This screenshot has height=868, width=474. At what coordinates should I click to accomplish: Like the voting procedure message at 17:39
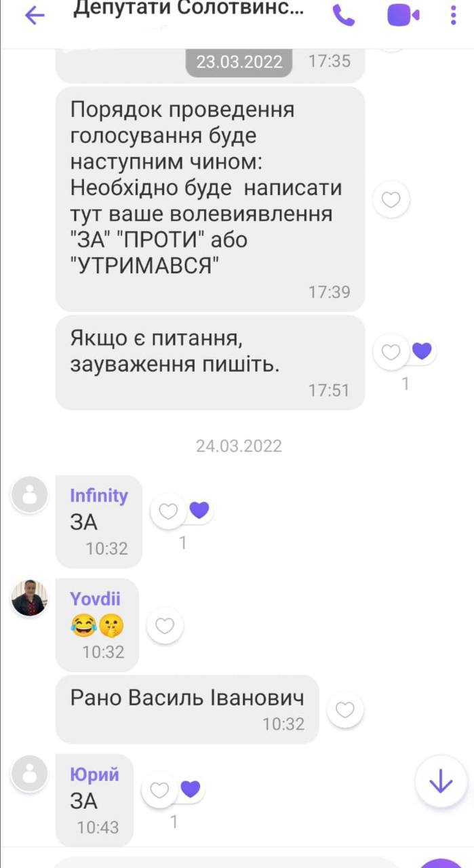(391, 199)
